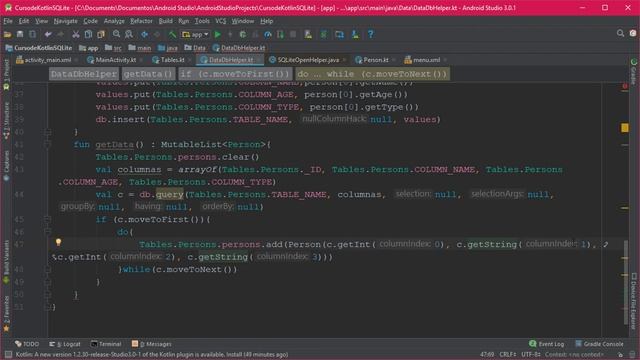The width and height of the screenshot is (640, 360).
Task: Click the Find magnifier toolbar icon
Action: click(117, 35)
